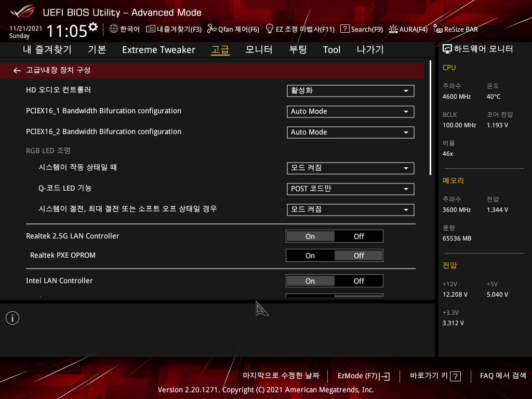The width and height of the screenshot is (532, 399).
Task: Select PCIEX16_2 Bandwidth Bifurcation label
Action: tap(103, 131)
